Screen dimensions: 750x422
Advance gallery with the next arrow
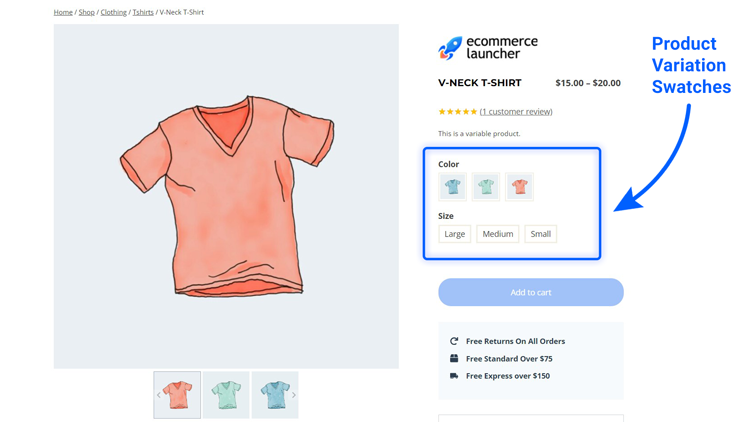(x=294, y=395)
